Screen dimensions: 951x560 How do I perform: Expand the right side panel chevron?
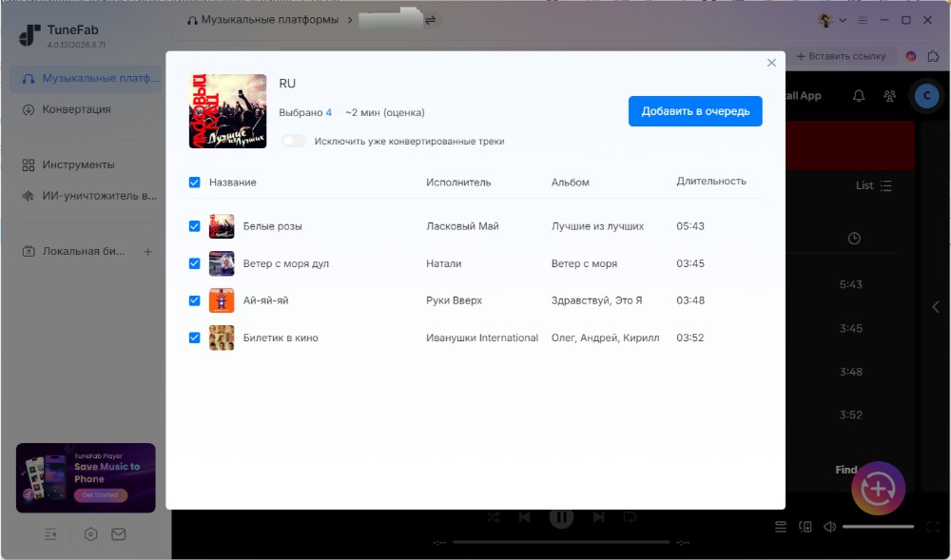coord(935,307)
